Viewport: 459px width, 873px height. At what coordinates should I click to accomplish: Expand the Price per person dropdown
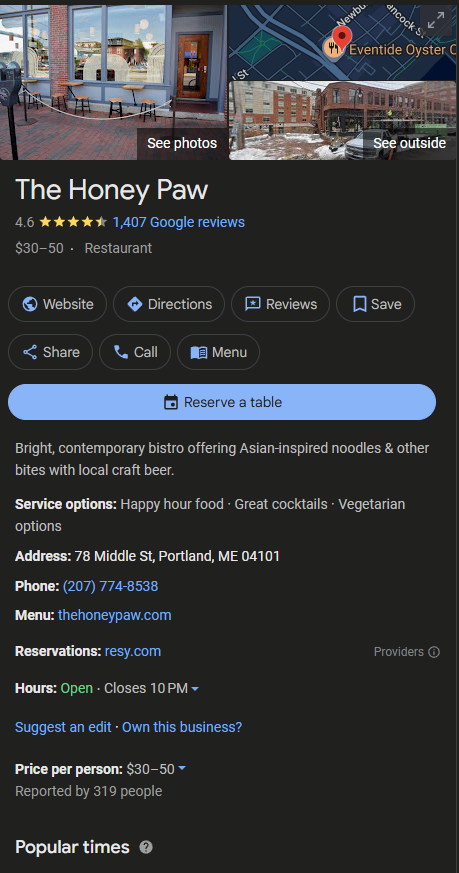point(182,769)
